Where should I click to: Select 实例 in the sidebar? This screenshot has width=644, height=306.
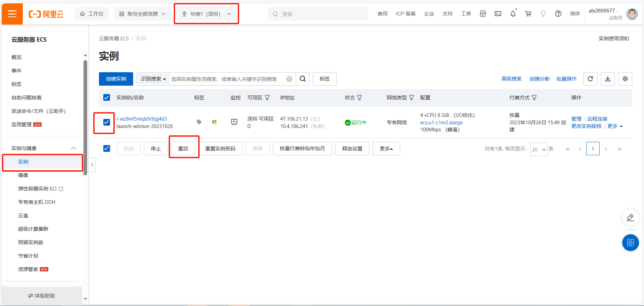[42, 162]
